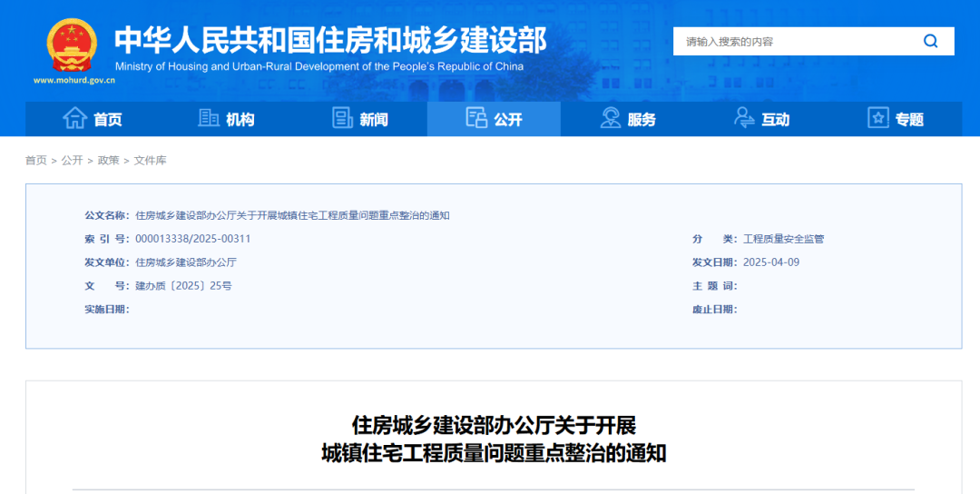Click the house icon for 首页

pos(74,118)
